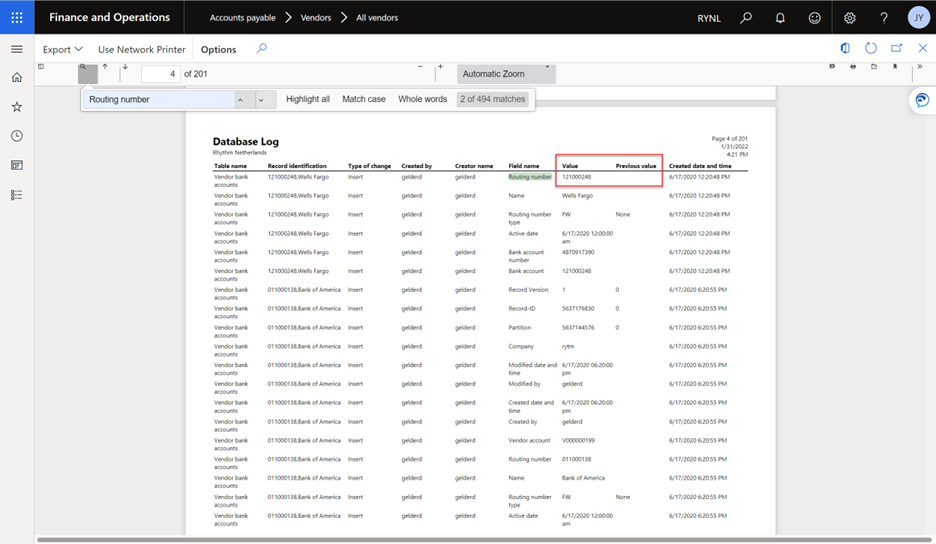The height and width of the screenshot is (544, 936).
Task: Click the feedback smiley icon
Action: [x=814, y=18]
